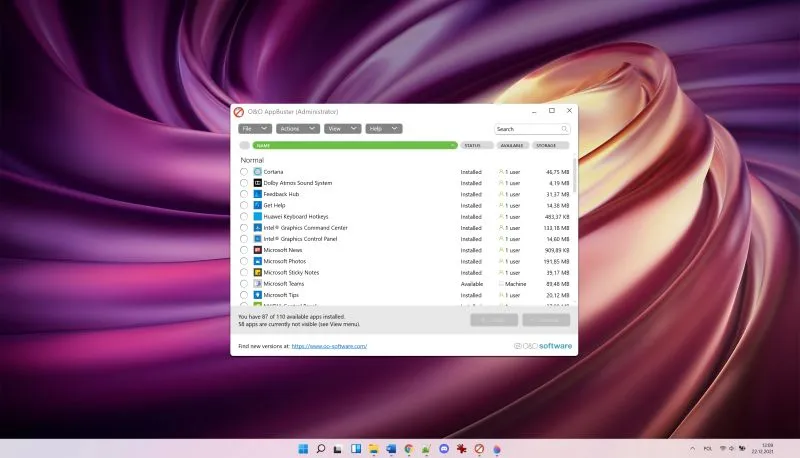Click the O&O AppBuster taskbar icon
The height and width of the screenshot is (458, 800).
point(479,449)
